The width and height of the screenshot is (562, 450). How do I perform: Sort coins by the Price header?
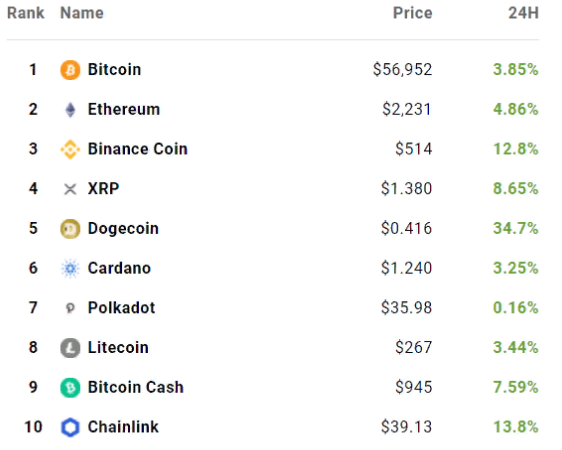[x=413, y=13]
